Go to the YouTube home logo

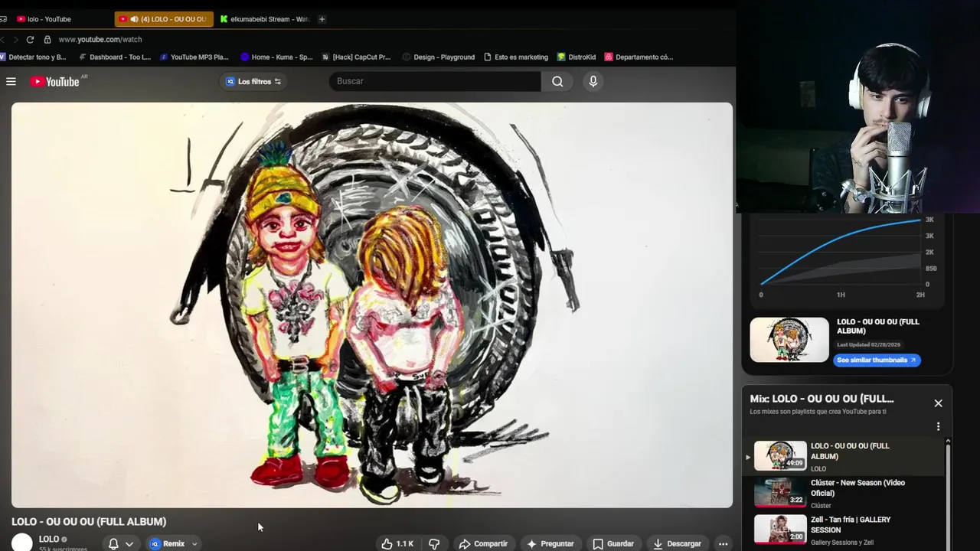pyautogui.click(x=55, y=81)
